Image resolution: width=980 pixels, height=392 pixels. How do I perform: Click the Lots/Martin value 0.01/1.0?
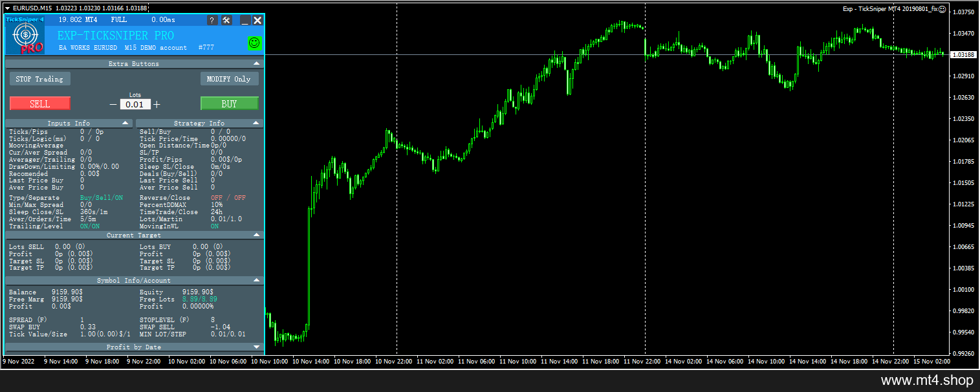click(226, 219)
